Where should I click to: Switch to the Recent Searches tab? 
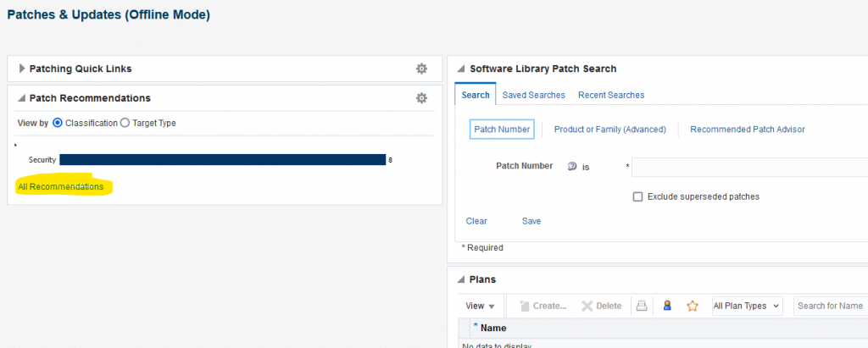[610, 95]
